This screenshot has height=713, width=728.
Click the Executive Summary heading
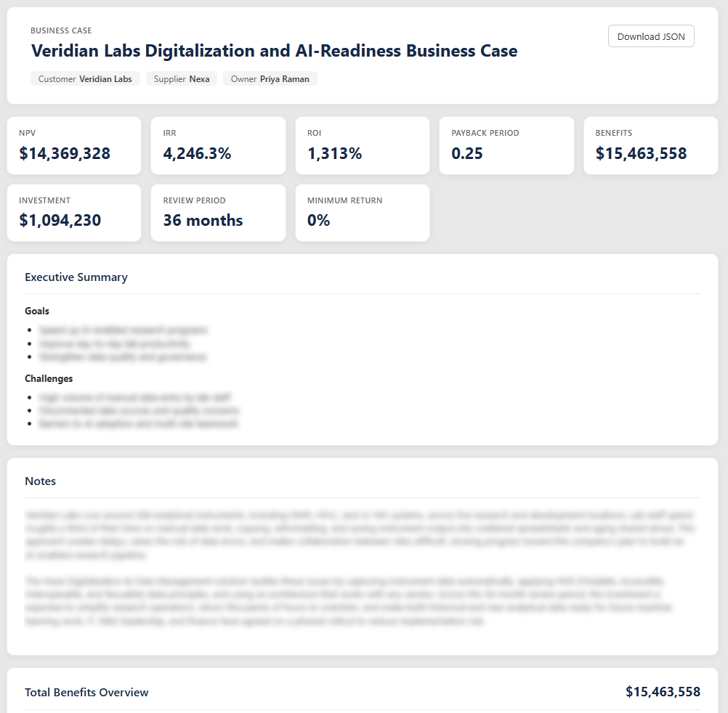[76, 277]
